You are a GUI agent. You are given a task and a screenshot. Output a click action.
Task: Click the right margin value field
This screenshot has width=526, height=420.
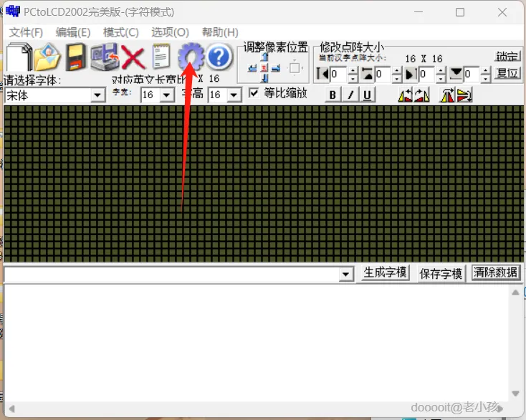coord(427,74)
